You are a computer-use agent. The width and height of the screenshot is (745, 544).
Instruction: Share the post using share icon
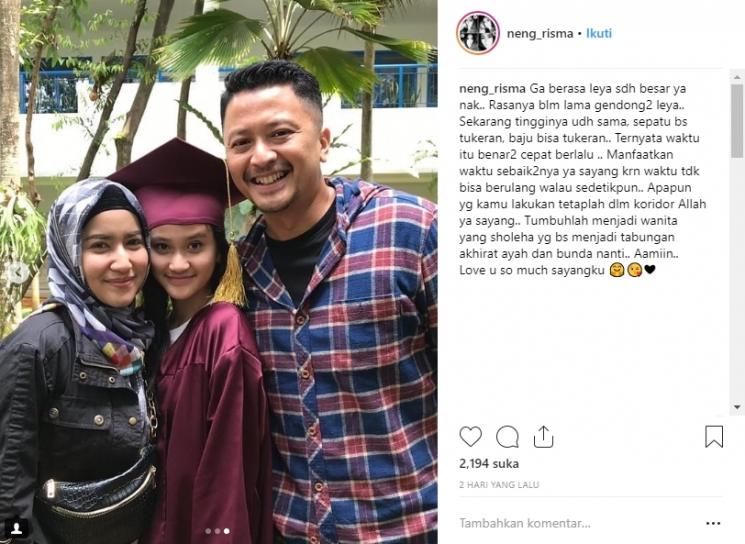pyautogui.click(x=543, y=436)
